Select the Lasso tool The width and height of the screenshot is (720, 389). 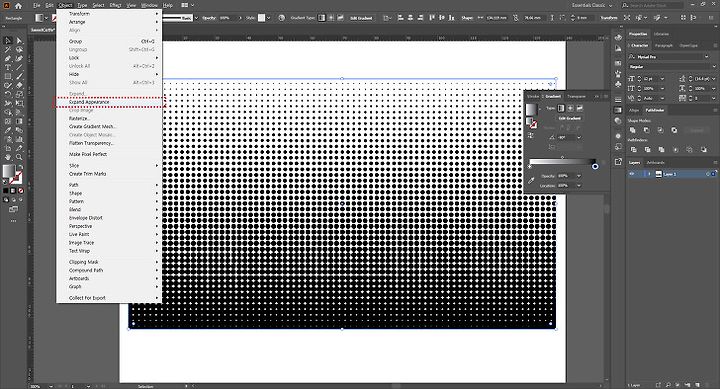tap(19, 50)
